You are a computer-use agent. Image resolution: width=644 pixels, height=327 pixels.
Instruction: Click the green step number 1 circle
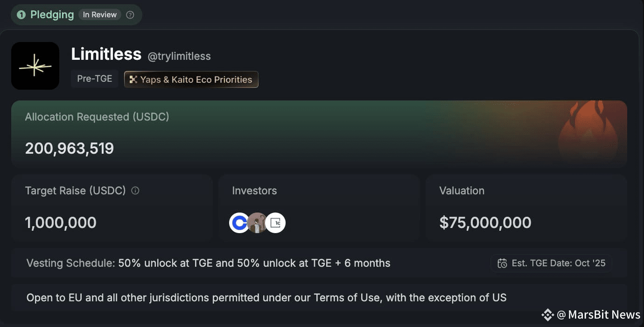click(x=21, y=15)
